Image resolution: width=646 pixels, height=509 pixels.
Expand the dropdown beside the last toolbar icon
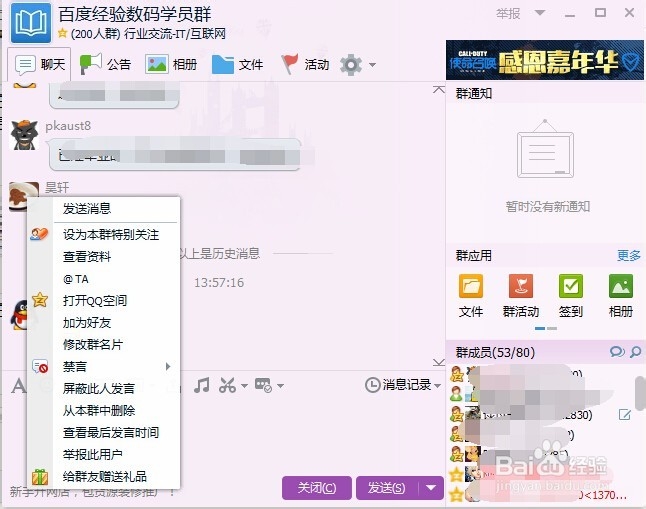point(281,386)
